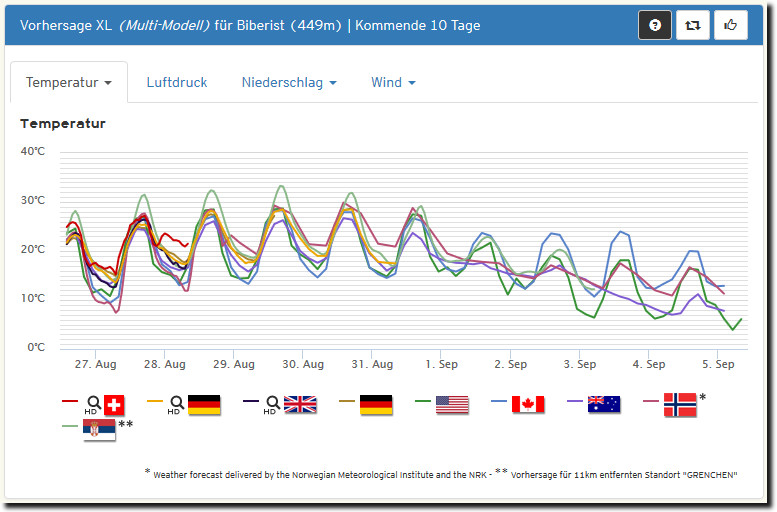This screenshot has height=512, width=777.
Task: Click the purple legend line before Australian flag
Action: 574,401
